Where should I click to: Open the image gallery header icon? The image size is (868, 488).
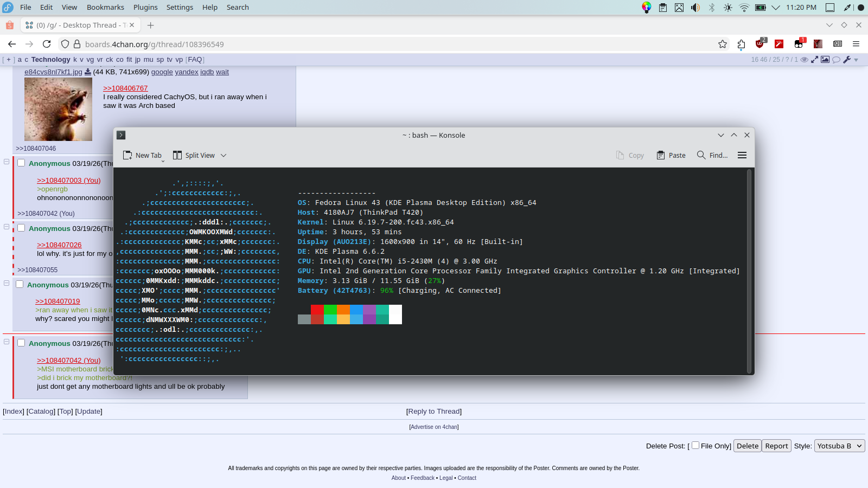pos(825,60)
